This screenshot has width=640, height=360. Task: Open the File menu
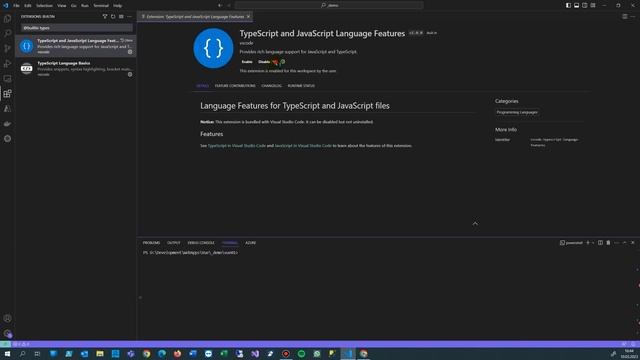click(x=16, y=6)
